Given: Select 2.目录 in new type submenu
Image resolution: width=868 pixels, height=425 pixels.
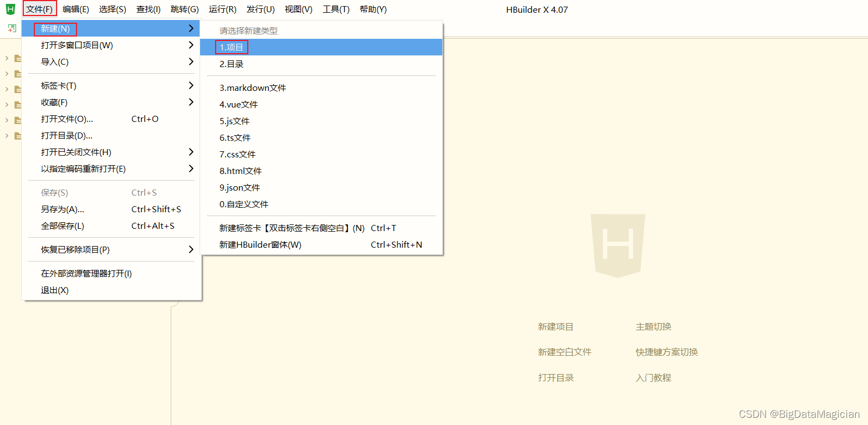Looking at the screenshot, I should pyautogui.click(x=321, y=64).
